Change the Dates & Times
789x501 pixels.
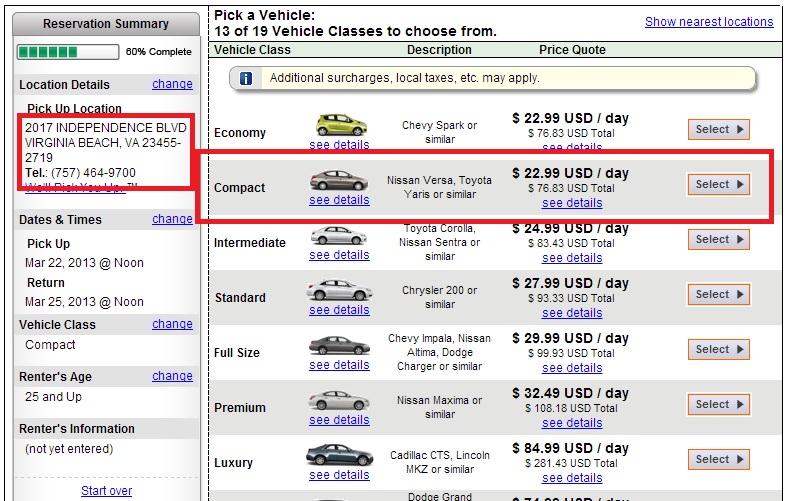(172, 219)
